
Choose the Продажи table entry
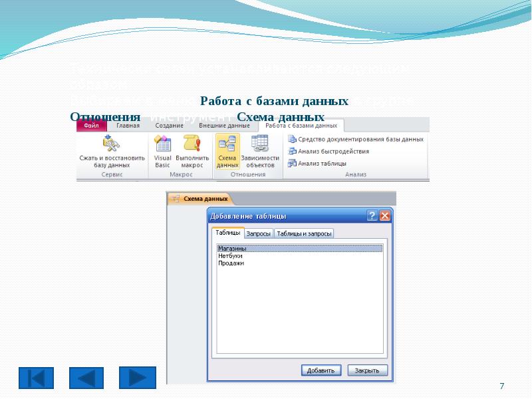[231, 263]
